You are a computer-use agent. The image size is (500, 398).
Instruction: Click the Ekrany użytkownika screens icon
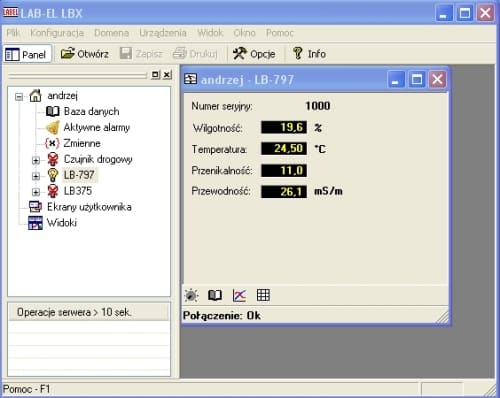35,207
